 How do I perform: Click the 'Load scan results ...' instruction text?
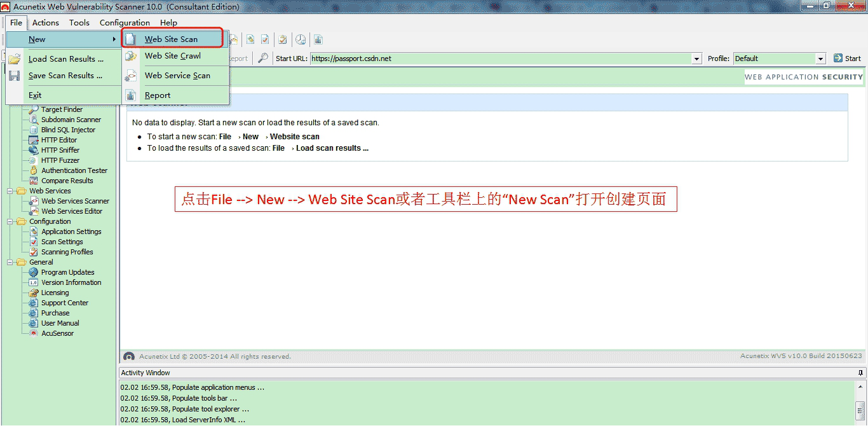pyautogui.click(x=332, y=148)
